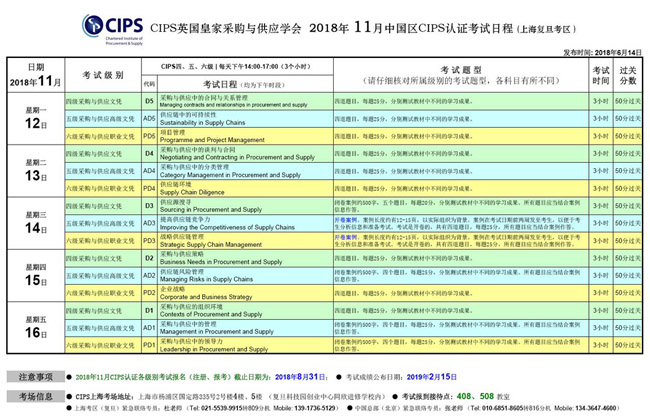Image resolution: width=650 pixels, height=420 pixels.
Task: Select the D3 code cell
Action: [149, 206]
